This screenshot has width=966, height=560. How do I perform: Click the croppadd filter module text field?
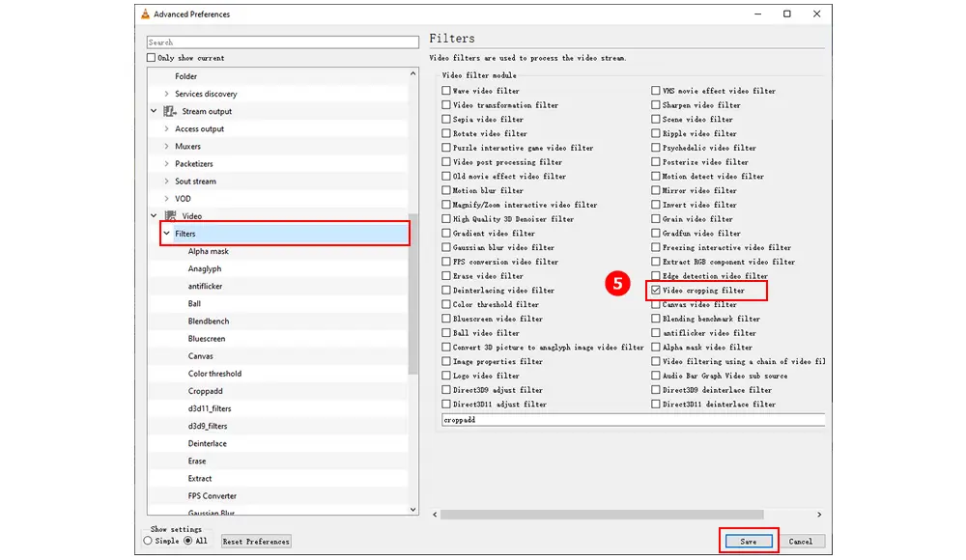click(x=633, y=420)
